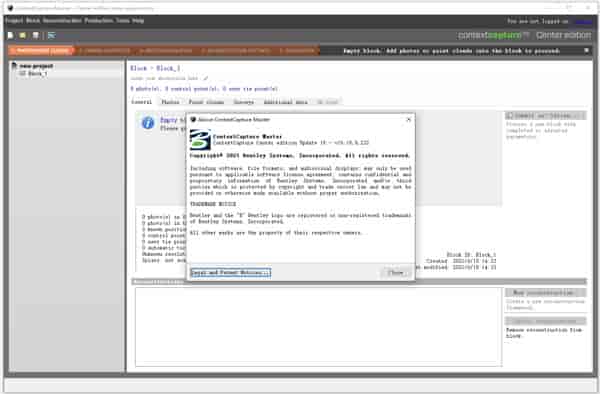Dismiss the Empty block notification message
Screen dimensions: 600x394
(x=587, y=50)
